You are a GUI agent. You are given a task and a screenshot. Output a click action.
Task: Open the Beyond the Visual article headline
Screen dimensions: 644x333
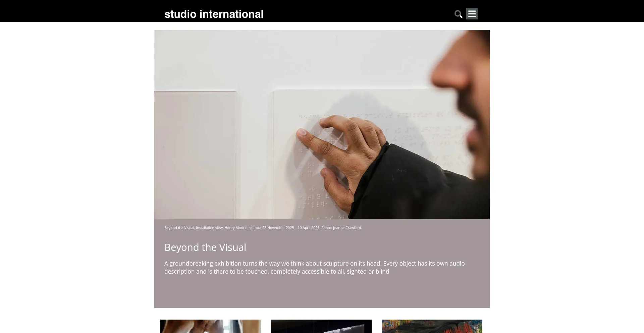[205, 247]
